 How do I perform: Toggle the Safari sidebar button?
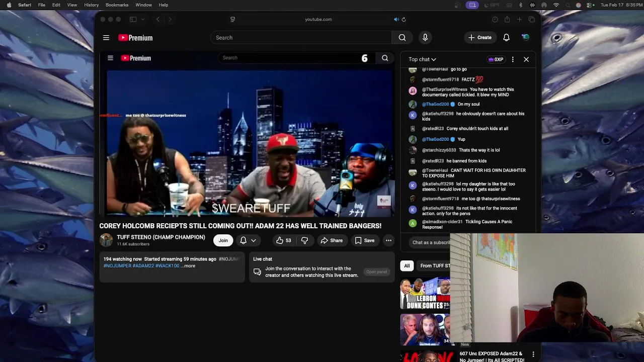click(133, 20)
